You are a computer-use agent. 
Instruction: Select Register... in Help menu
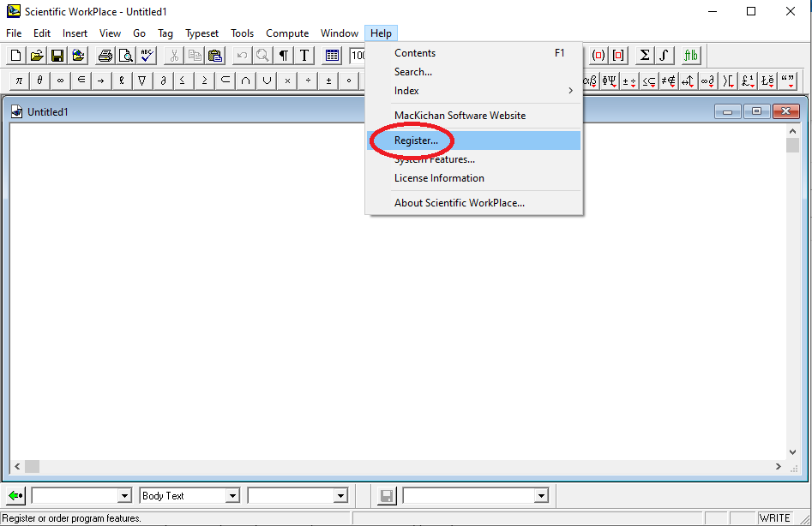pos(416,140)
